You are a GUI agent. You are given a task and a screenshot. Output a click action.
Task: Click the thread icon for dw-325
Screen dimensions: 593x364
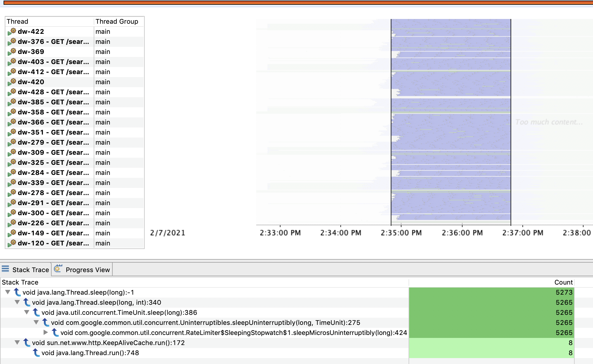point(12,162)
